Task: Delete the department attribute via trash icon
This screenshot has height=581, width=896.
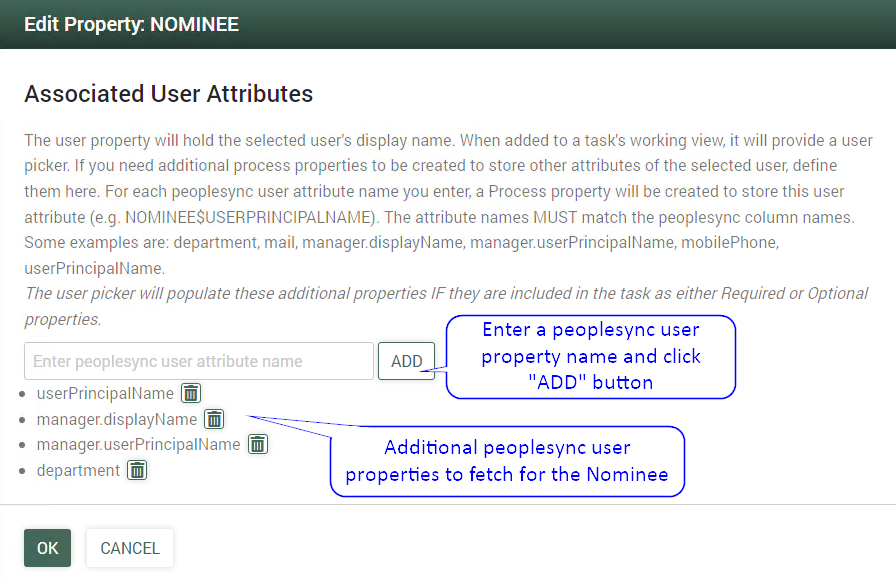Action: tap(137, 470)
